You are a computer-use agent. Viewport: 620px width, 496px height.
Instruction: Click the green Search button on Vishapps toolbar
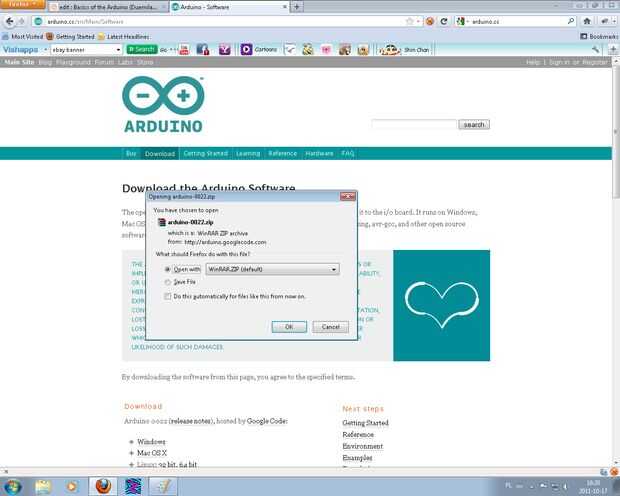142,49
